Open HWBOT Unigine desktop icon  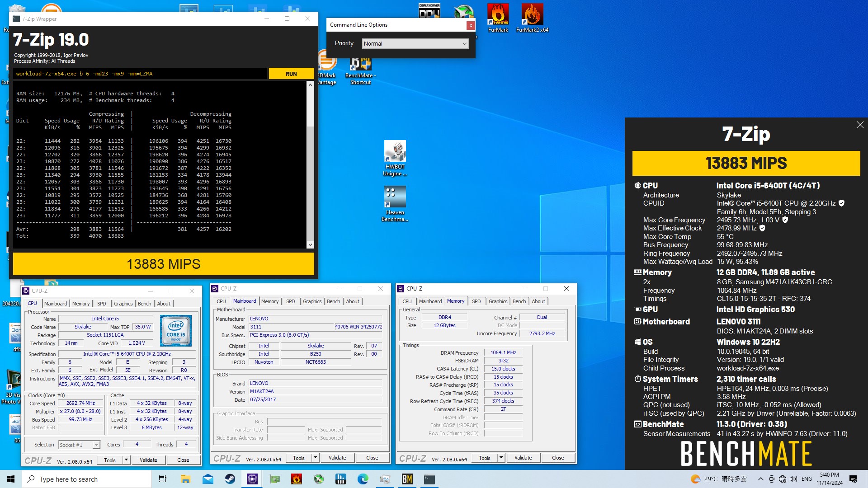coord(395,158)
